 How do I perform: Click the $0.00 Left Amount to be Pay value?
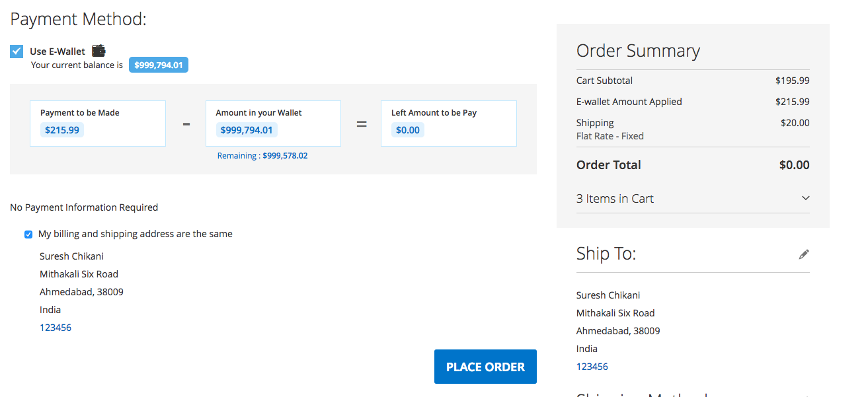point(407,130)
